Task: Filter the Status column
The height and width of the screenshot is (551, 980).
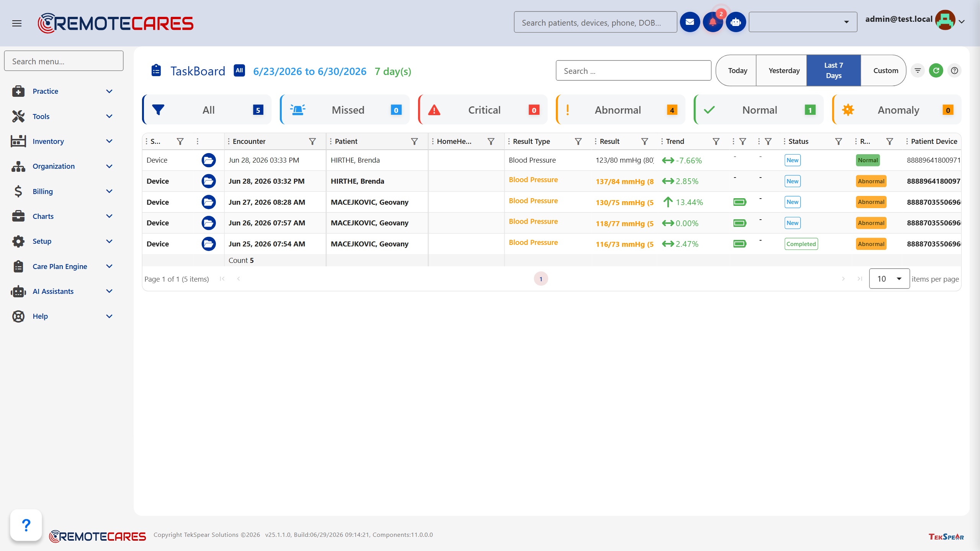Action: point(838,142)
